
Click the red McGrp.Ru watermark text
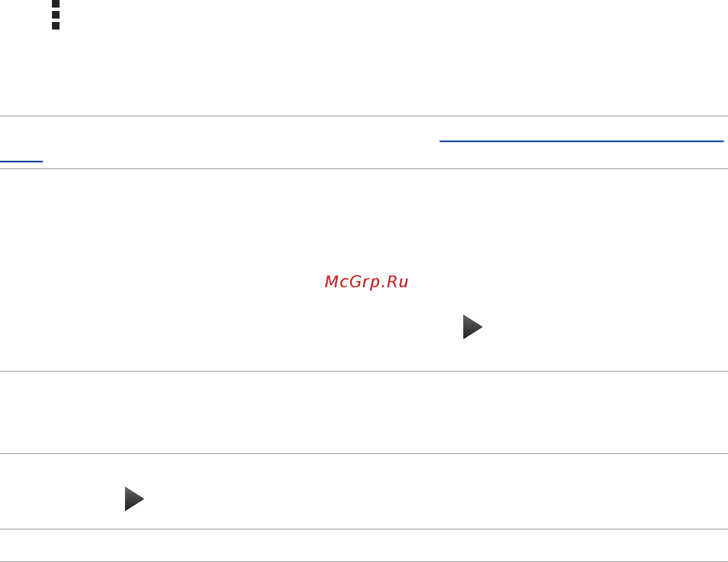click(x=367, y=282)
